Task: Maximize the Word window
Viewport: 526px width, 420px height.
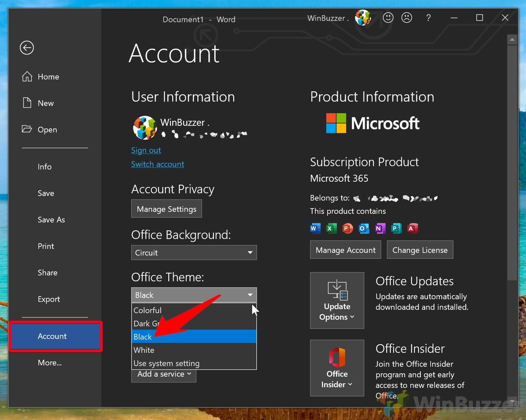Action: (x=480, y=18)
